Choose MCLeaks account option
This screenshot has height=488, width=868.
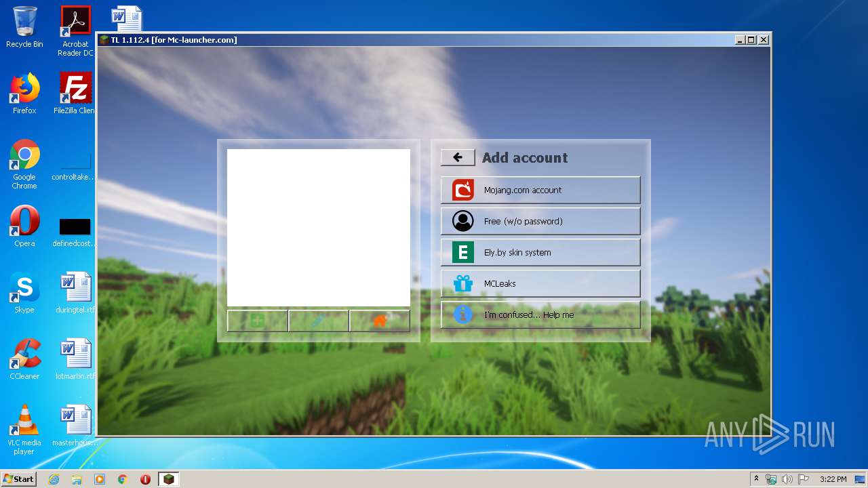coord(540,283)
